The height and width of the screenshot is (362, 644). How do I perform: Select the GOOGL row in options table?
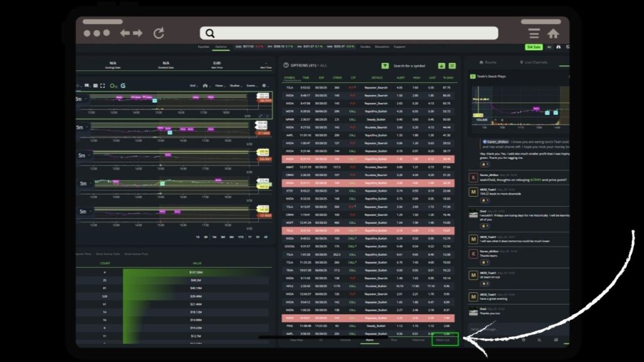[369, 246]
